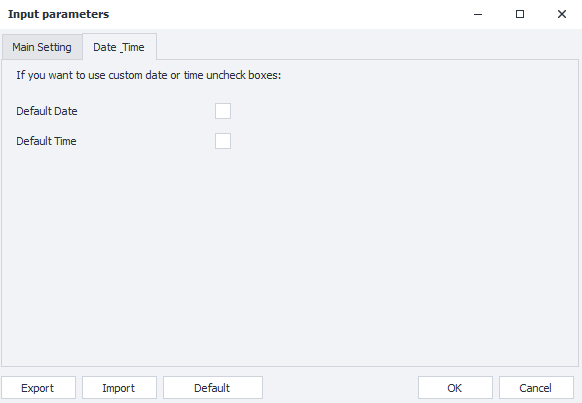This screenshot has height=403, width=582.
Task: Click the Import button
Action: click(x=119, y=388)
